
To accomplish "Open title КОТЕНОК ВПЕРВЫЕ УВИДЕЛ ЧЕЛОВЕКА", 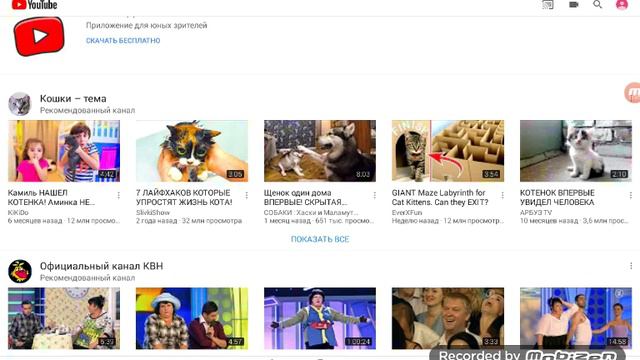I will point(558,197).
